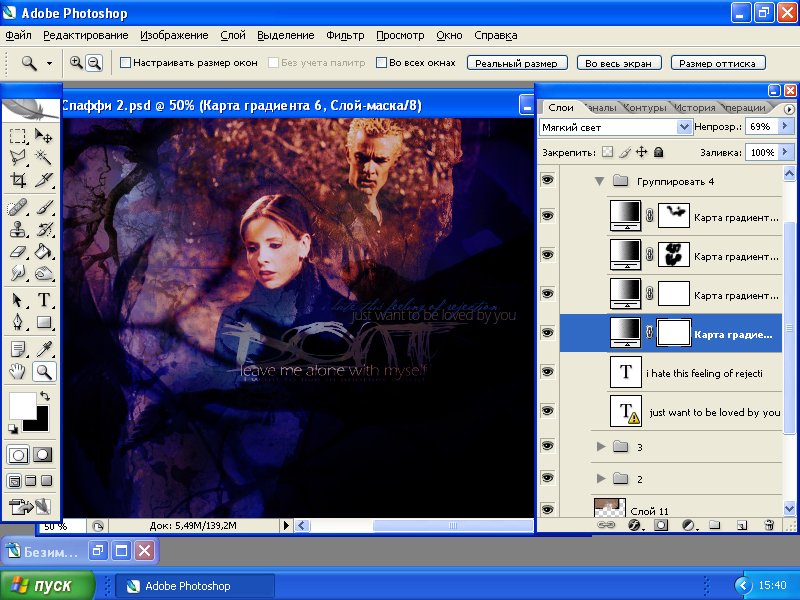Open the 'Мягкий свет' blend mode dropdown

[x=684, y=127]
